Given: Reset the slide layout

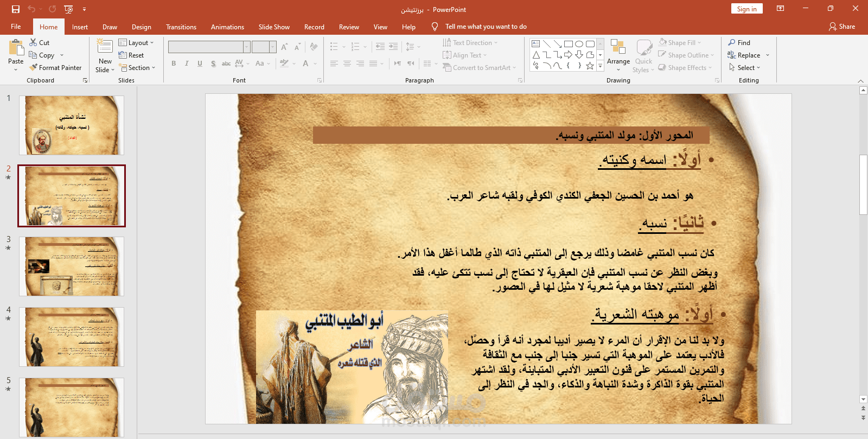Looking at the screenshot, I should (131, 55).
